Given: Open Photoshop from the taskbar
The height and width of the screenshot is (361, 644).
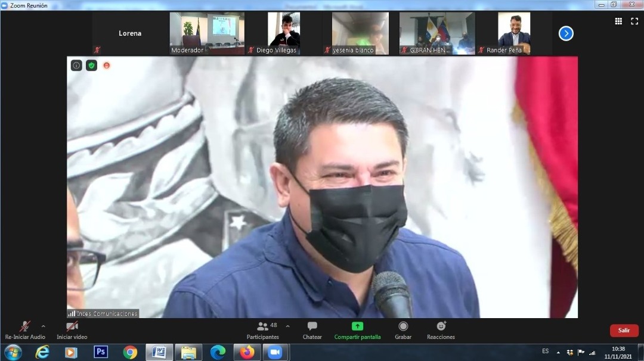Looking at the screenshot, I should coord(101,352).
